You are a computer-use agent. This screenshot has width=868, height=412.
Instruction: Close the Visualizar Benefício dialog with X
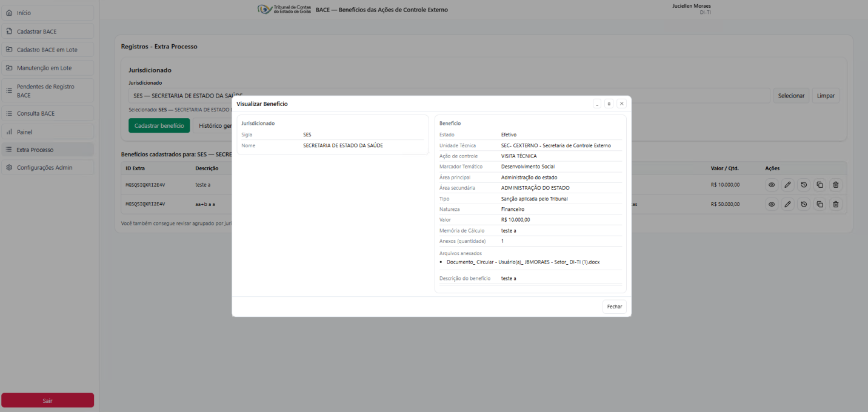click(x=621, y=104)
